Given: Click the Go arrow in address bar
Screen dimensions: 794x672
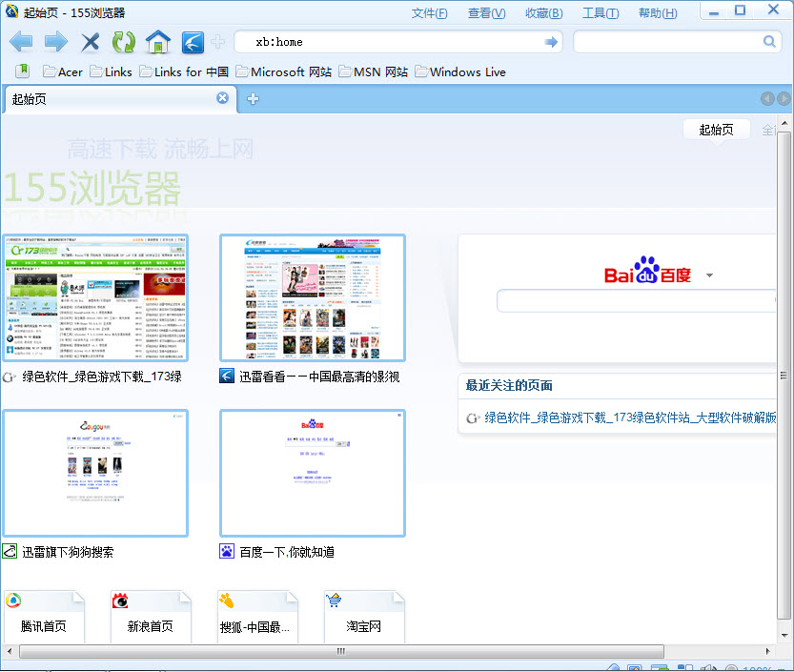Looking at the screenshot, I should point(551,42).
